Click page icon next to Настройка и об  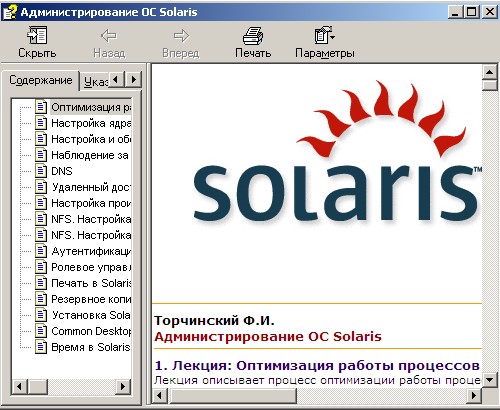click(41, 139)
